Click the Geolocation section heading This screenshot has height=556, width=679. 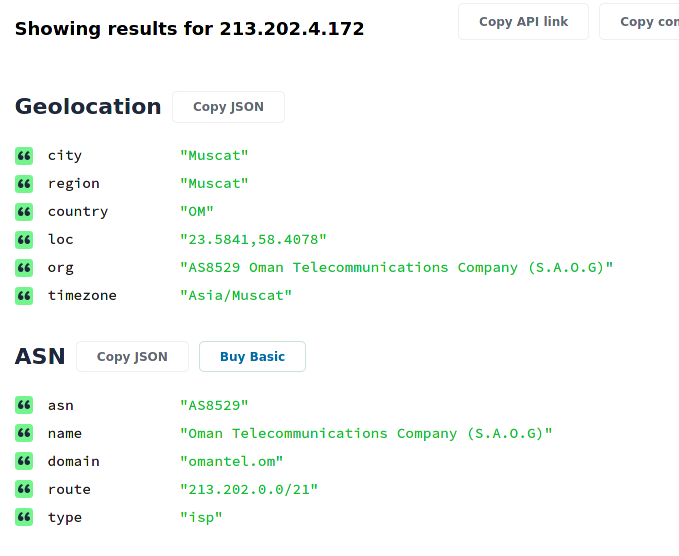(x=88, y=107)
